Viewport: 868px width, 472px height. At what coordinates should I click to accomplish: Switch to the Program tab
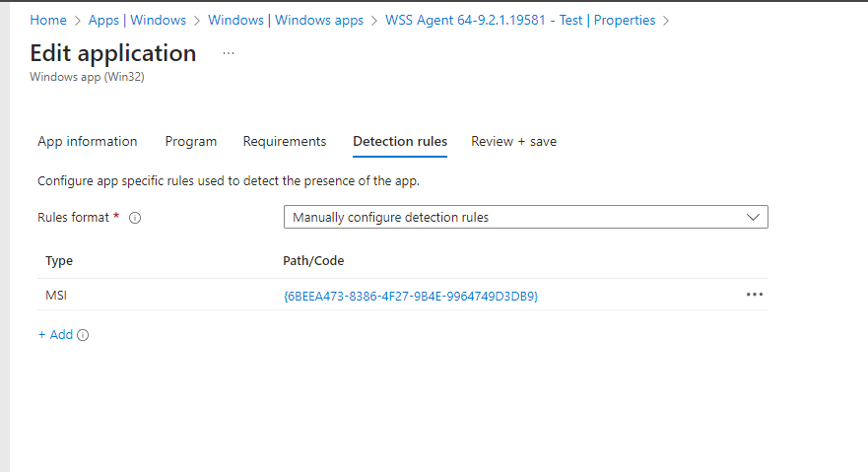click(190, 142)
